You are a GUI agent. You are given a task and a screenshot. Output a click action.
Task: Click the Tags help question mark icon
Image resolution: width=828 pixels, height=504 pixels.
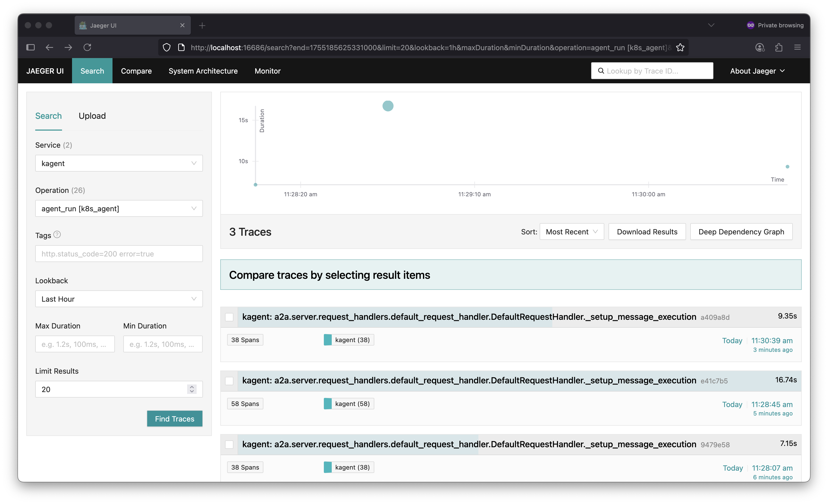[x=57, y=235]
